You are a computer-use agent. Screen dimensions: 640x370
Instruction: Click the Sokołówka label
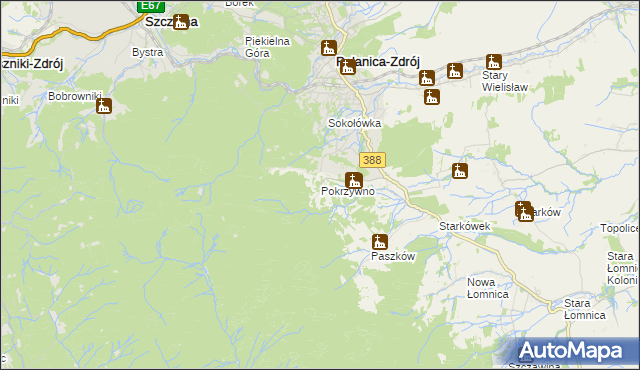[355, 123]
